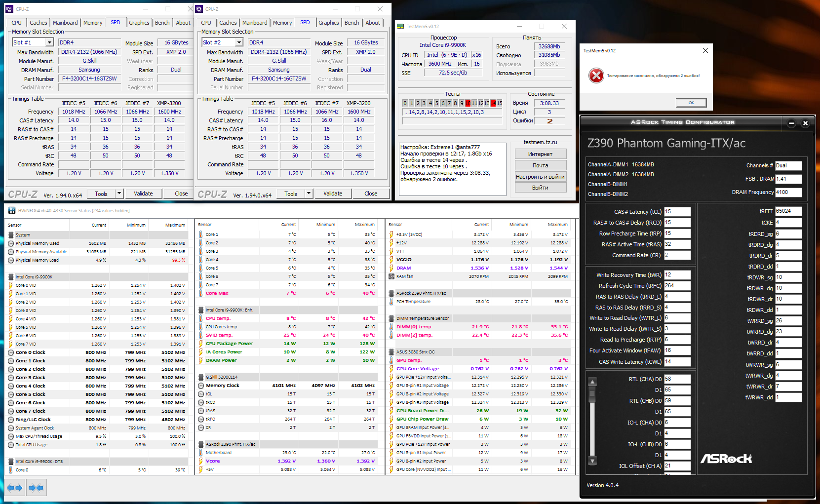Click the PCH Temperature thermometer icon

[x=391, y=302]
